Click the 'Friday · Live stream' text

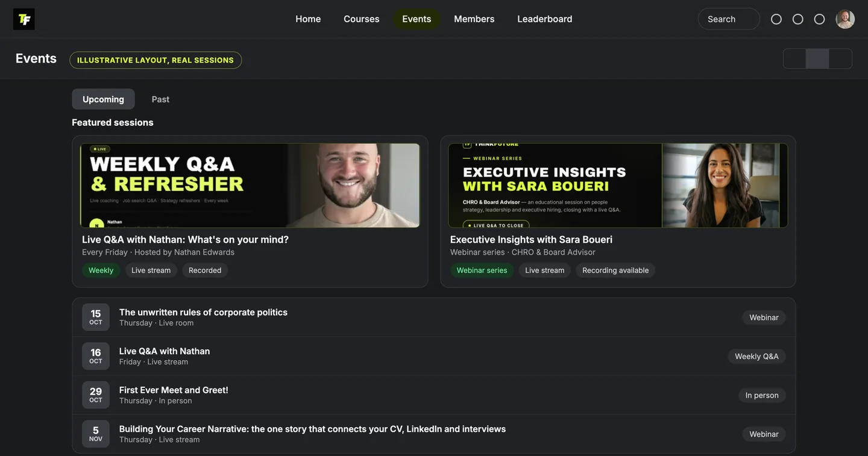coord(153,362)
